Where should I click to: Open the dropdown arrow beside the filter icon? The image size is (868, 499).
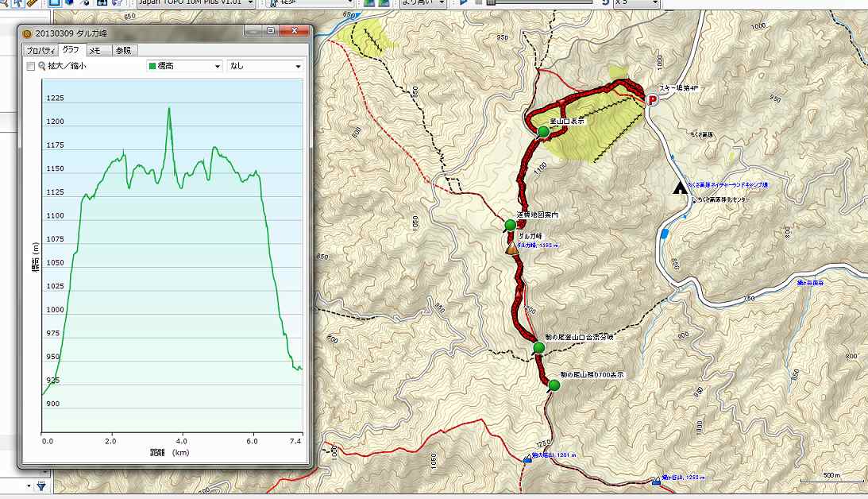[29, 486]
